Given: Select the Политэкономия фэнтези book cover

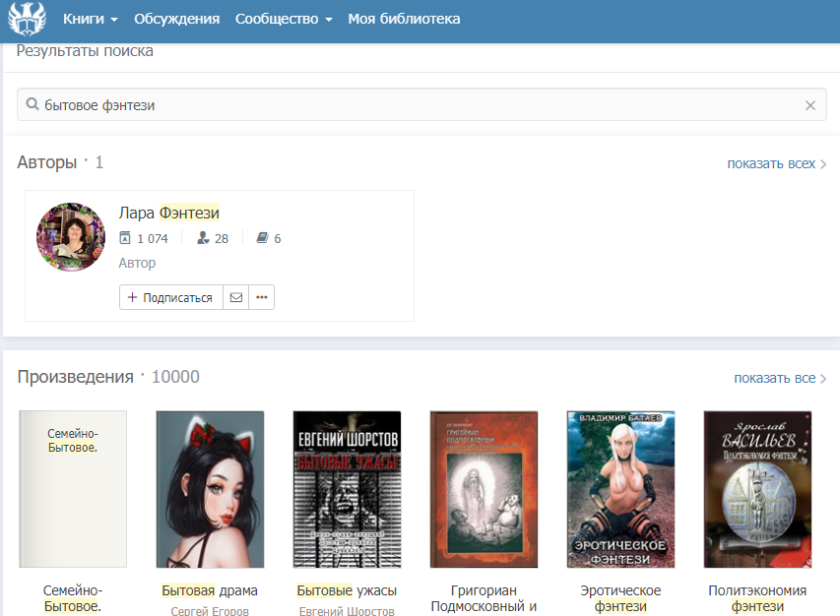Looking at the screenshot, I should pyautogui.click(x=757, y=489).
